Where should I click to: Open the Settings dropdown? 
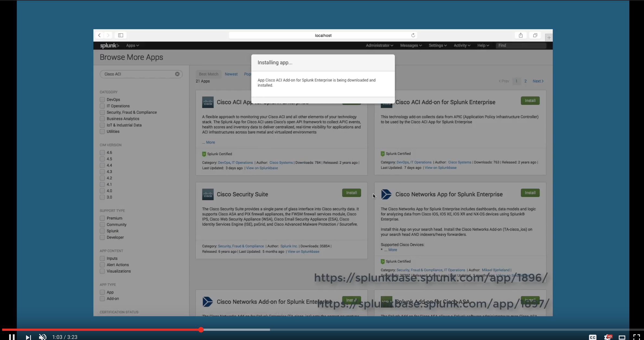438,45
